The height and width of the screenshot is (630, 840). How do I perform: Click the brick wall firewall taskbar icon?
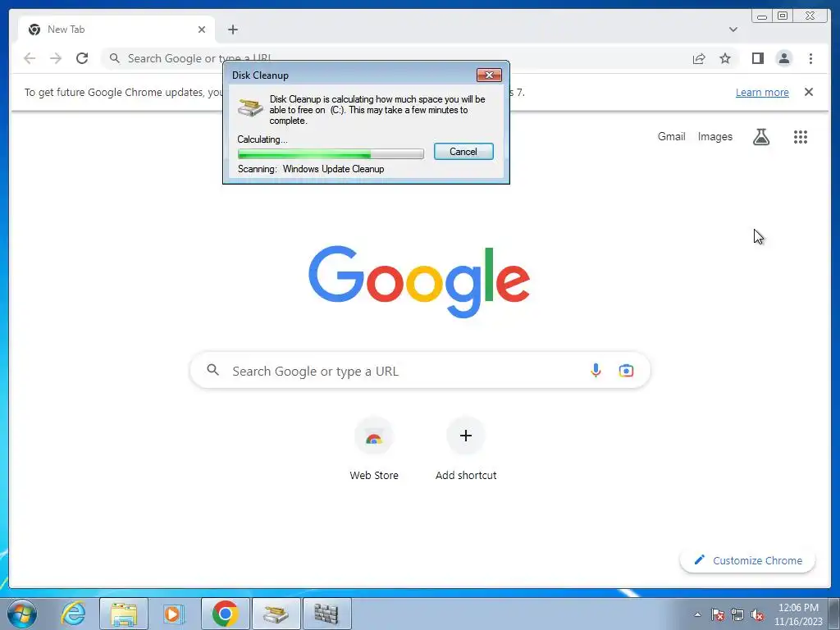pos(326,614)
